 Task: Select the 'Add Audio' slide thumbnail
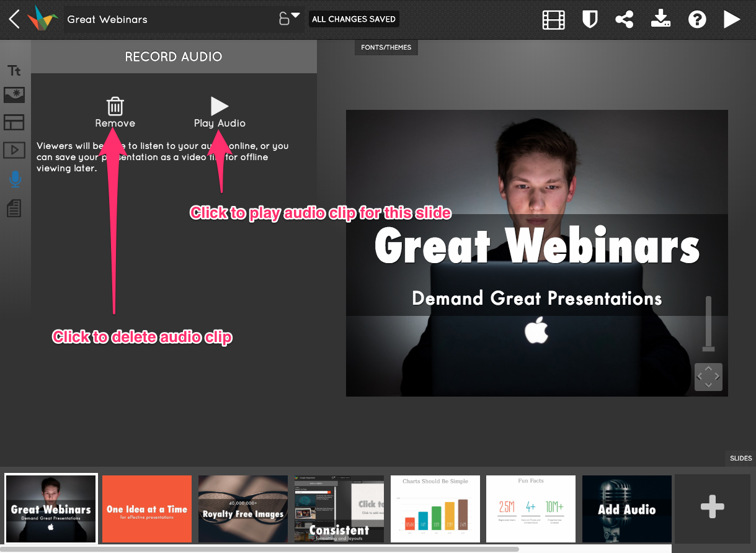point(626,509)
